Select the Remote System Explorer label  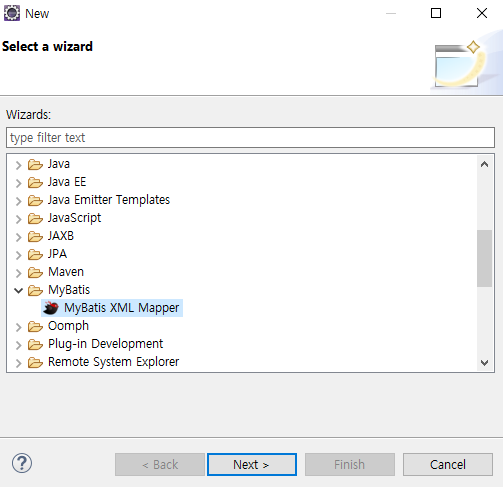113,362
